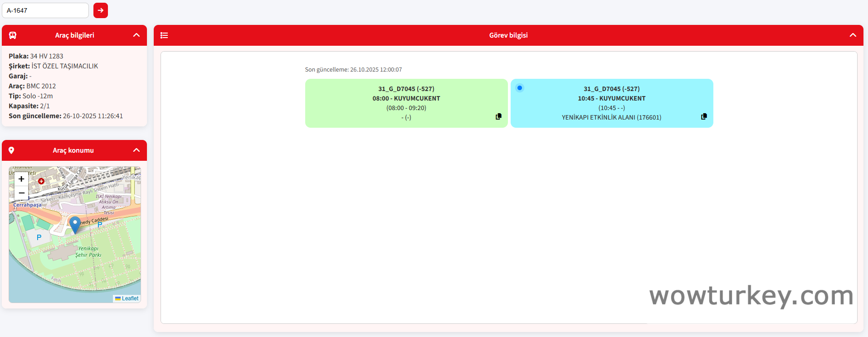Collapse the Araç konumu panel chevron

(x=137, y=150)
